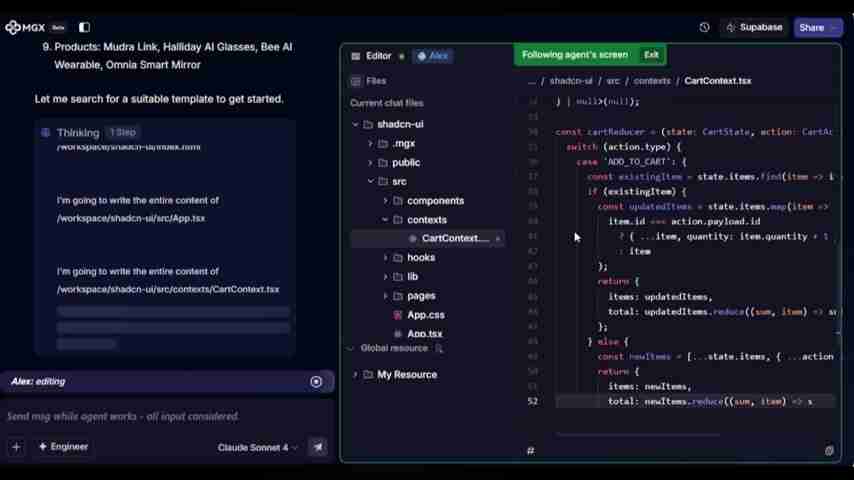Open Supabase integration
The width and height of the screenshot is (854, 480).
point(754,27)
